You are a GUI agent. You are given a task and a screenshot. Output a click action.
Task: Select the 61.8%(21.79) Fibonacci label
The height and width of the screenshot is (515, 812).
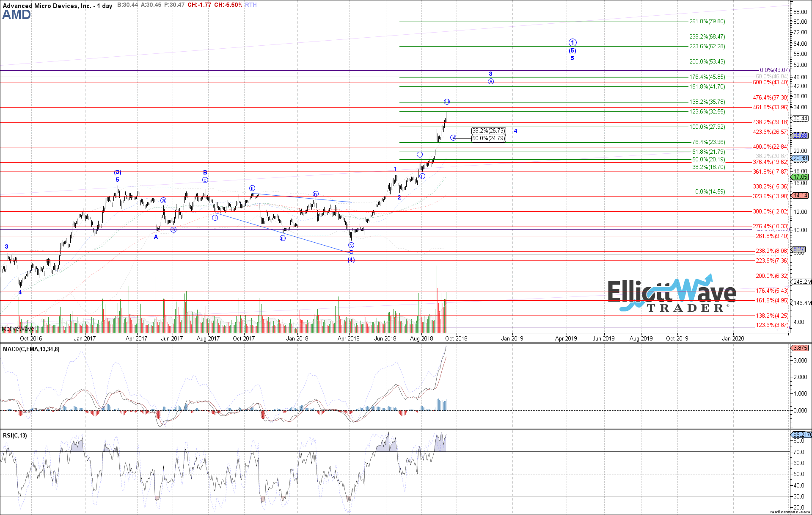pyautogui.click(x=708, y=152)
